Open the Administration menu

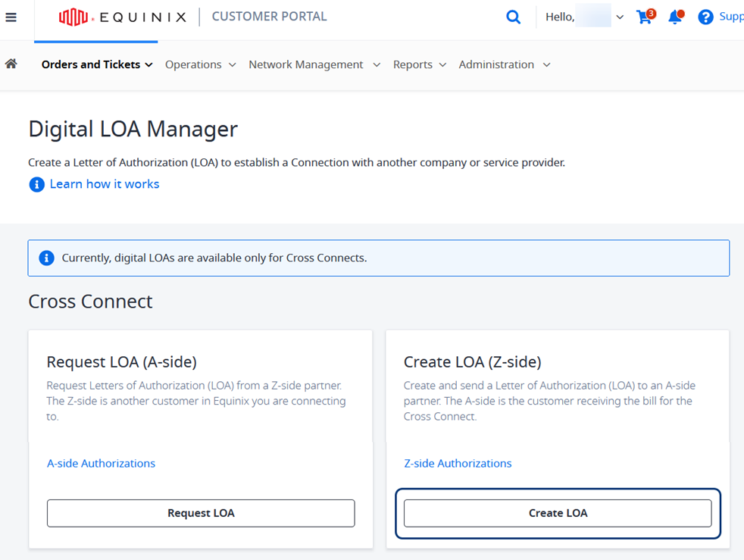505,64
